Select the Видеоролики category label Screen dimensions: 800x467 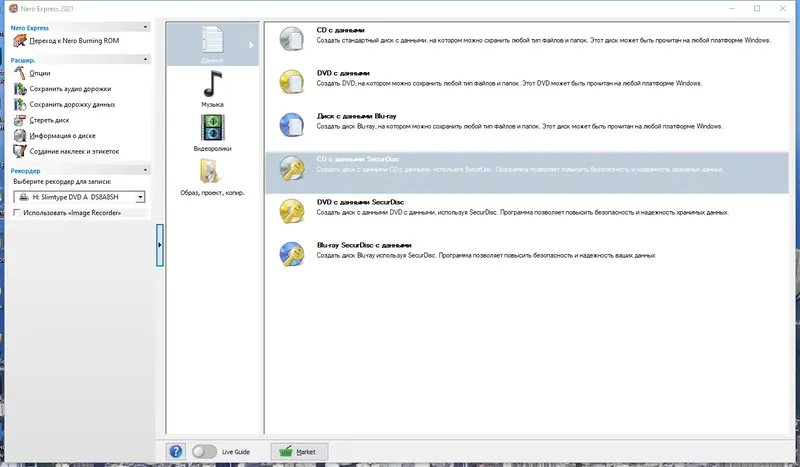click(x=212, y=149)
